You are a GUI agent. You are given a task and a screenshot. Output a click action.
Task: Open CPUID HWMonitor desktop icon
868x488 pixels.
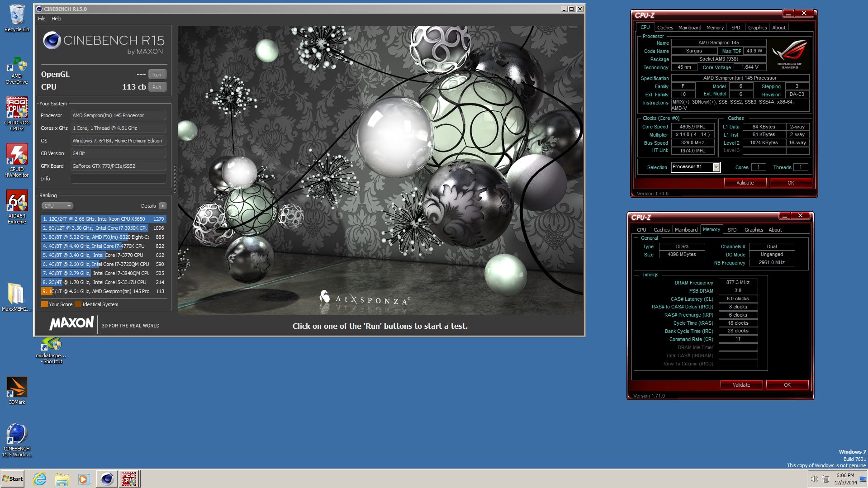(17, 161)
